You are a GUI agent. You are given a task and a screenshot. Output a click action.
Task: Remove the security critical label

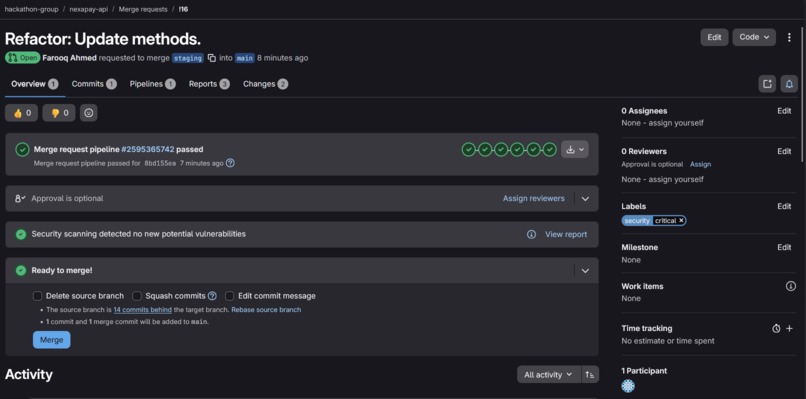tap(681, 221)
